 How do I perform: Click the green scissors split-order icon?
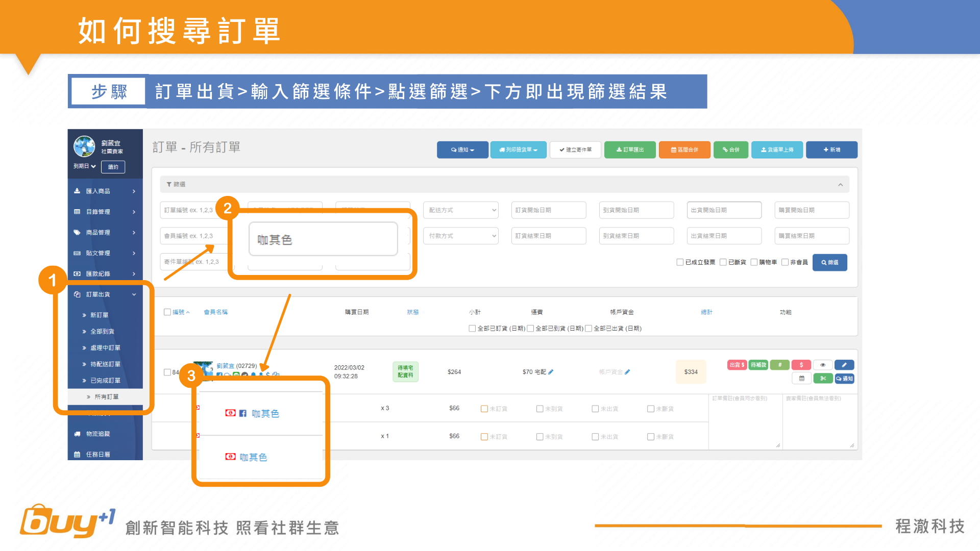[822, 379]
